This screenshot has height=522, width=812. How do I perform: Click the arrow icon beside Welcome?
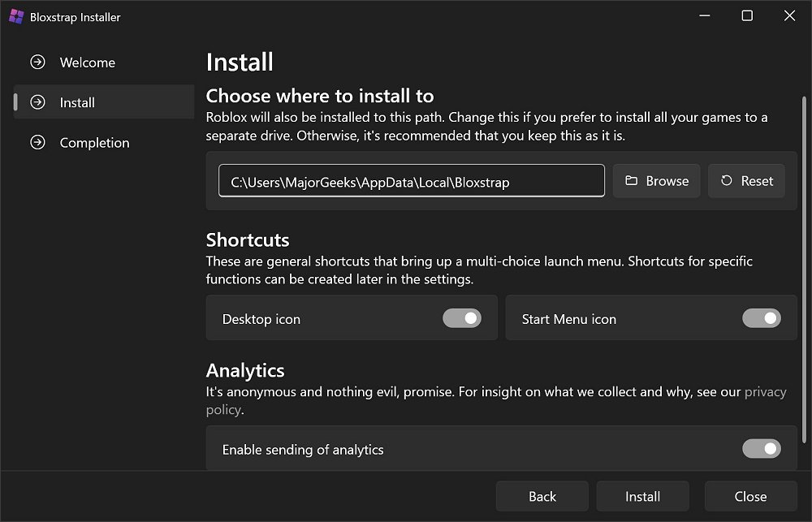coord(37,63)
